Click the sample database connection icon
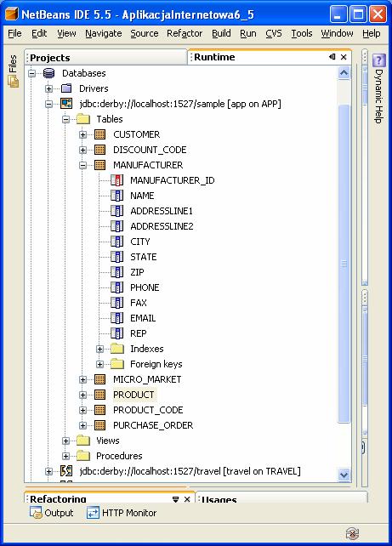Image resolution: width=392 pixels, height=546 pixels. (x=66, y=104)
